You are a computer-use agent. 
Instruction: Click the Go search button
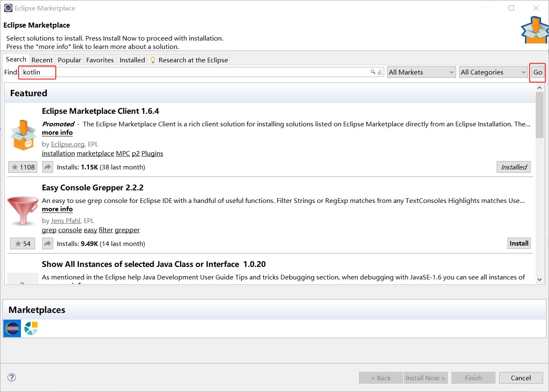(x=538, y=72)
